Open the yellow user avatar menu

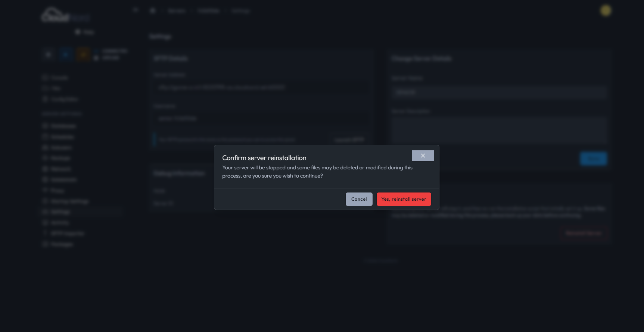606,10
